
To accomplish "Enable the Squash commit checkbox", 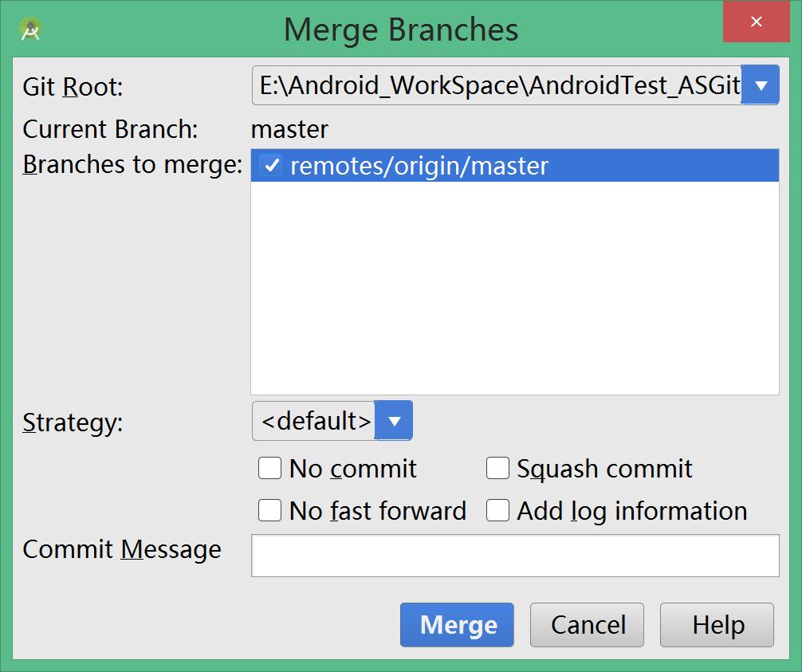I will point(497,468).
